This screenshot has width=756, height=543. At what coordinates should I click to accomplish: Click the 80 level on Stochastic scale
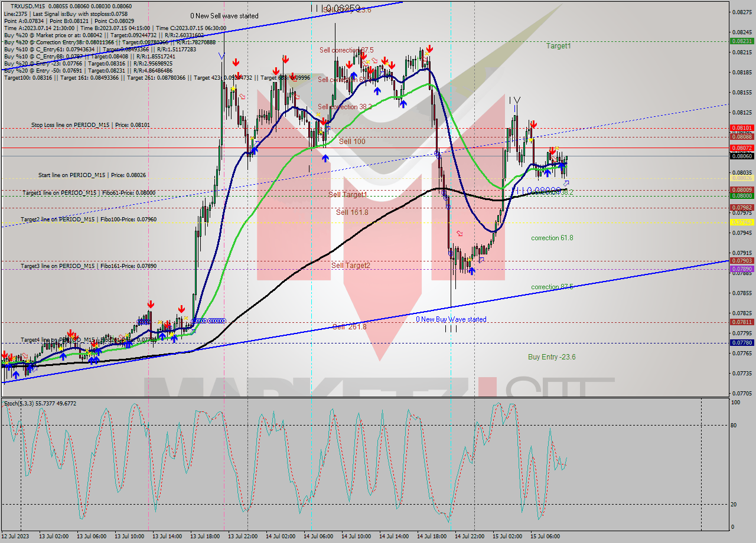tap(735, 425)
